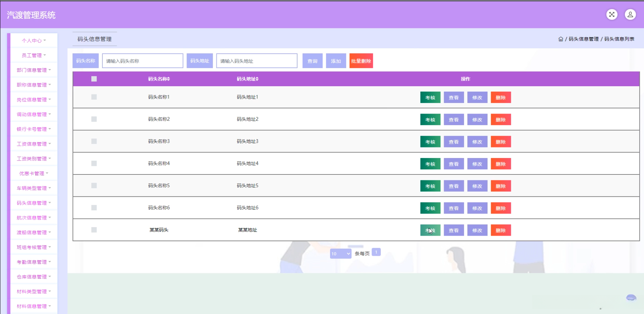644x314 pixels.
Task: Click the 查询 search button
Action: [313, 61]
